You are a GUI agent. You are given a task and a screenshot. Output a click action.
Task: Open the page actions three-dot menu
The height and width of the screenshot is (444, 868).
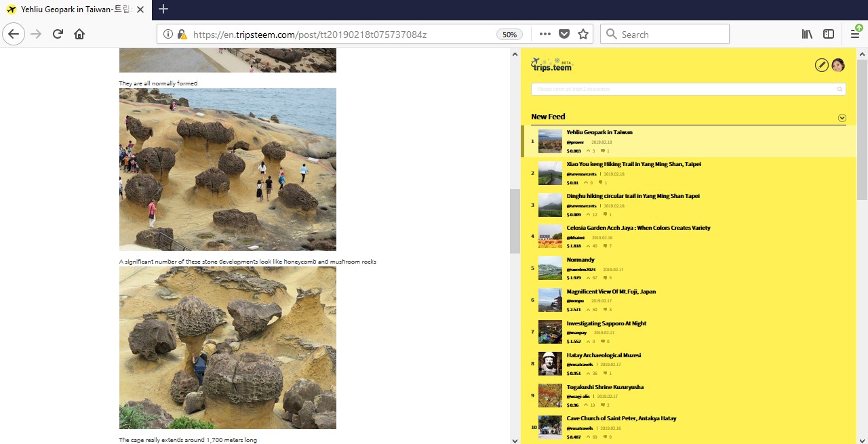pyautogui.click(x=545, y=34)
